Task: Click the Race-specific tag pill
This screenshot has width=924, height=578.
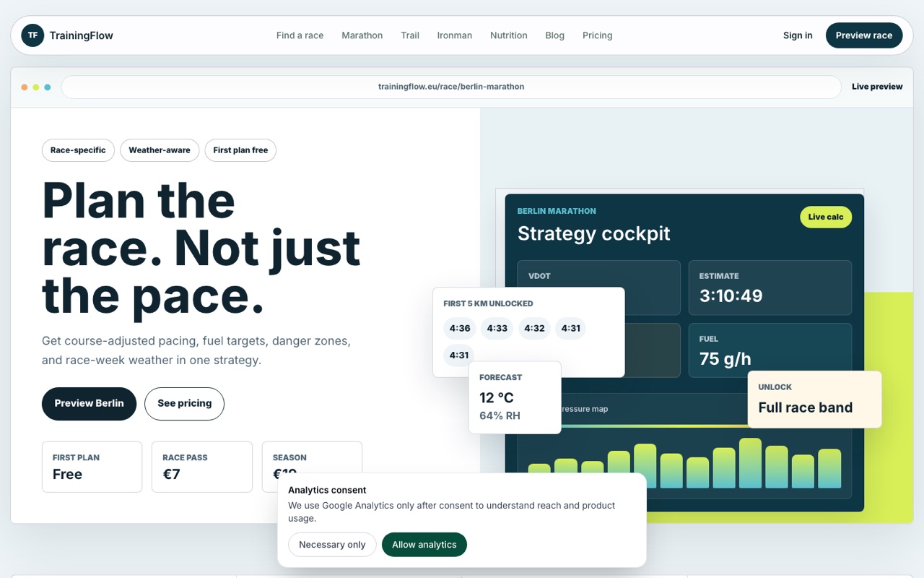Action: pyautogui.click(x=78, y=150)
